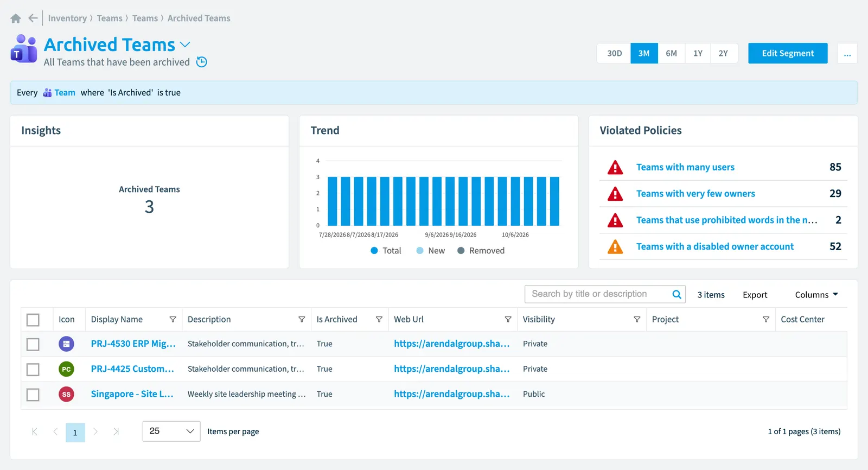The image size is (868, 470).
Task: Go to the home page icon
Action: [x=16, y=18]
